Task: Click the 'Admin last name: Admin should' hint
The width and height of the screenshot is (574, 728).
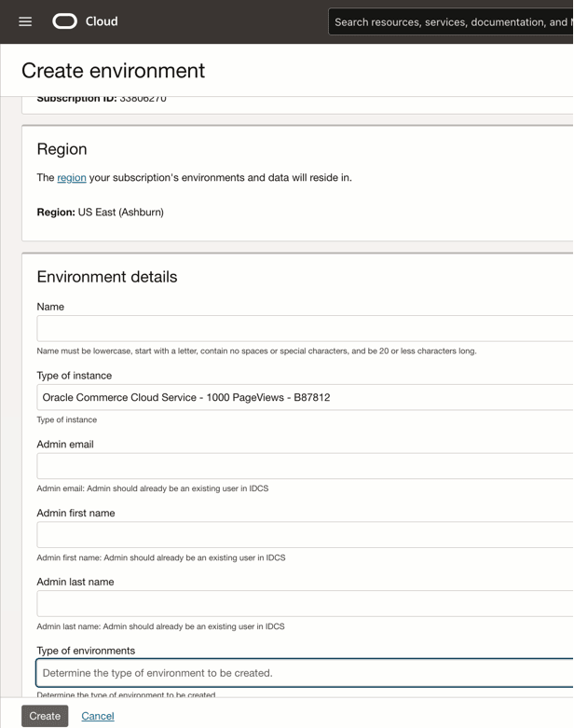Action: tap(160, 626)
